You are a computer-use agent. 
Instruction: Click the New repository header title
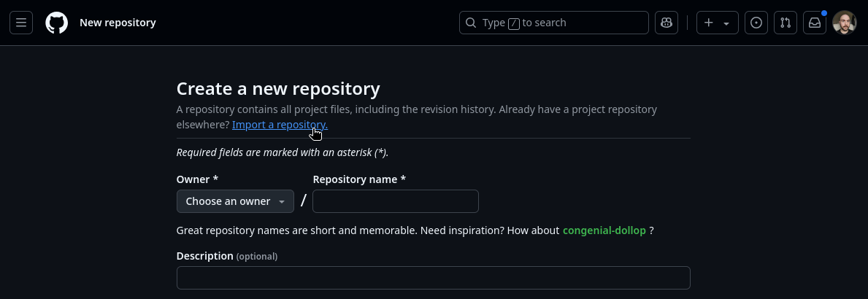pyautogui.click(x=118, y=23)
